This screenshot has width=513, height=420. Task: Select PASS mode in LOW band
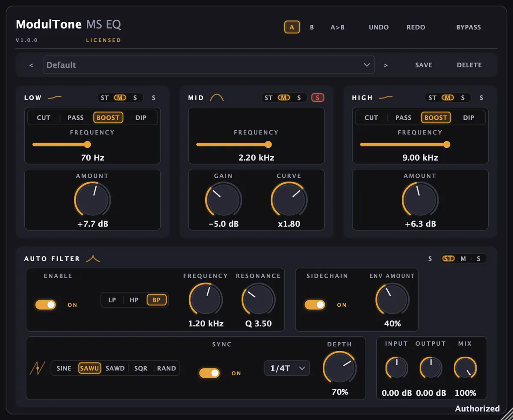click(x=76, y=117)
